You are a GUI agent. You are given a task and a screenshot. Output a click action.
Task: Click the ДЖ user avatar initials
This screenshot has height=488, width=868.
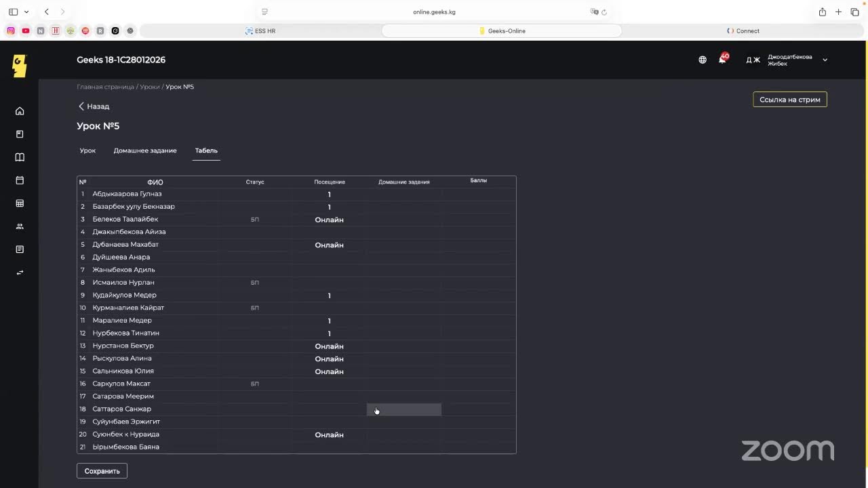click(753, 60)
